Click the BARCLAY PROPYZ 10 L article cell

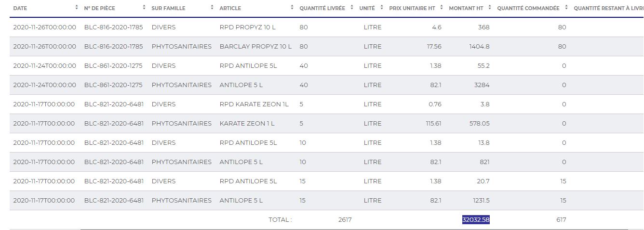pyautogui.click(x=255, y=47)
